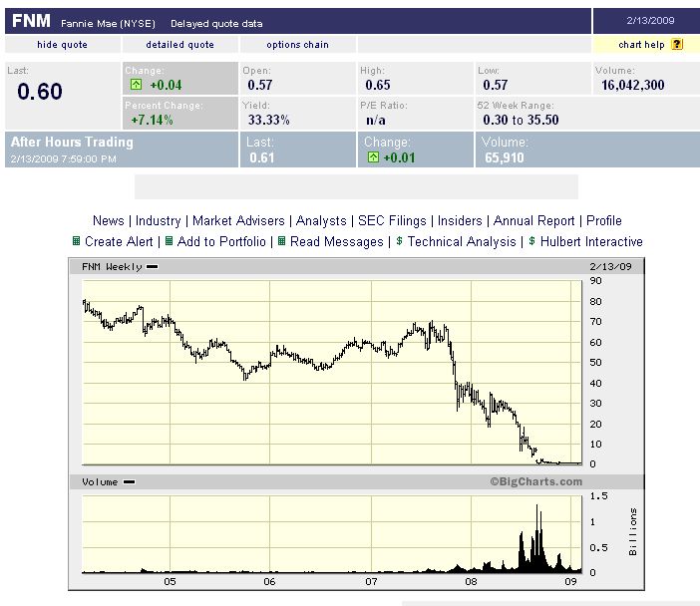Click the Delayed quote data label
The image size is (700, 606).
click(216, 24)
